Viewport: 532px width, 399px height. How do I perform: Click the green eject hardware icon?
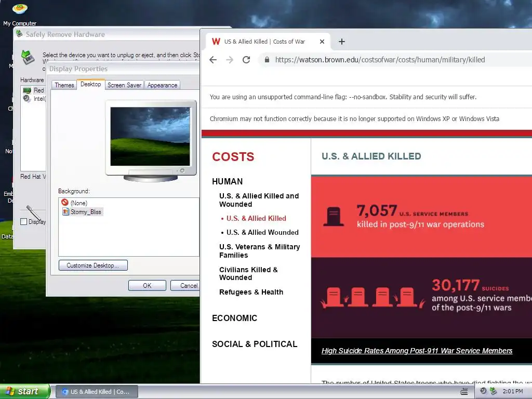[28, 57]
